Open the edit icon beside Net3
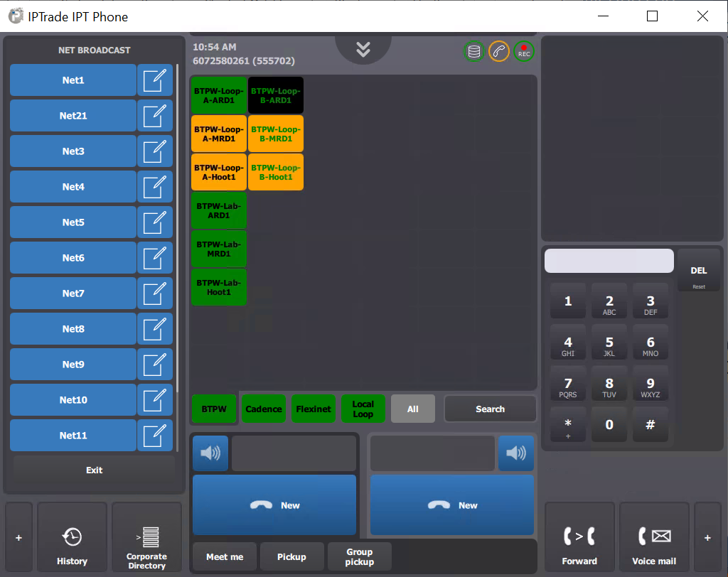 tap(155, 151)
